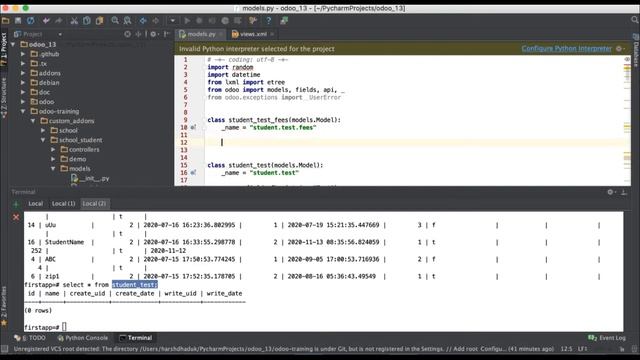Screen dimensions: 640x360
Task: Click the Help question mark icon
Action: (269, 20)
